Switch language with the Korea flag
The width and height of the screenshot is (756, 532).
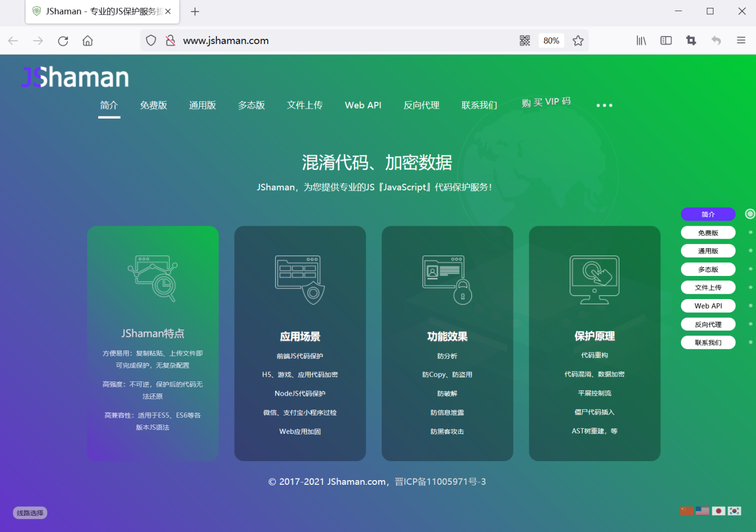[x=734, y=511]
